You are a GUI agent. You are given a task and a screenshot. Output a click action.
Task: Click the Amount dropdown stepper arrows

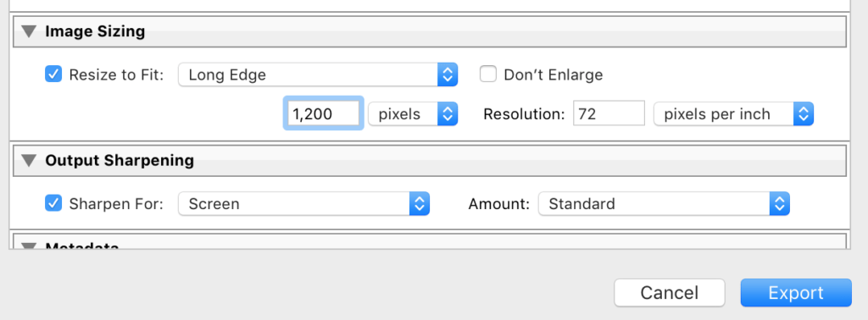click(780, 204)
